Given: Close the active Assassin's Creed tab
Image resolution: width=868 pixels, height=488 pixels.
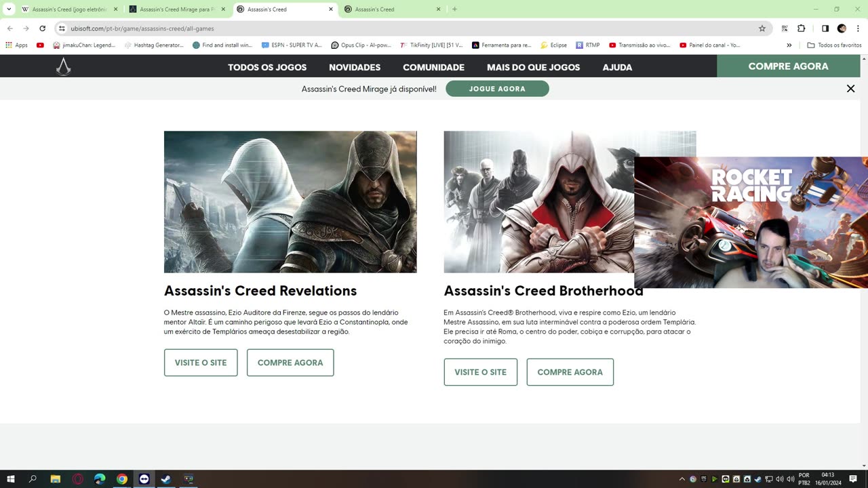Looking at the screenshot, I should (331, 9).
